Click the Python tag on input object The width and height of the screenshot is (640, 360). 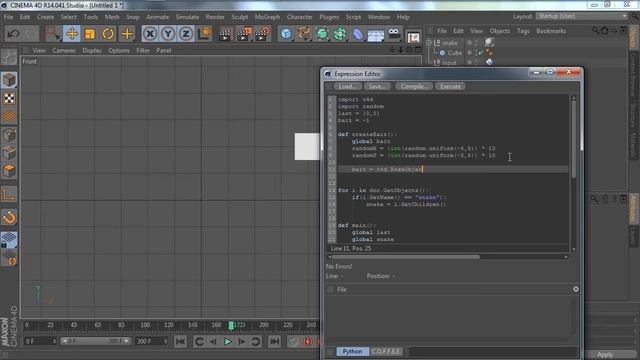pyautogui.click(x=489, y=62)
